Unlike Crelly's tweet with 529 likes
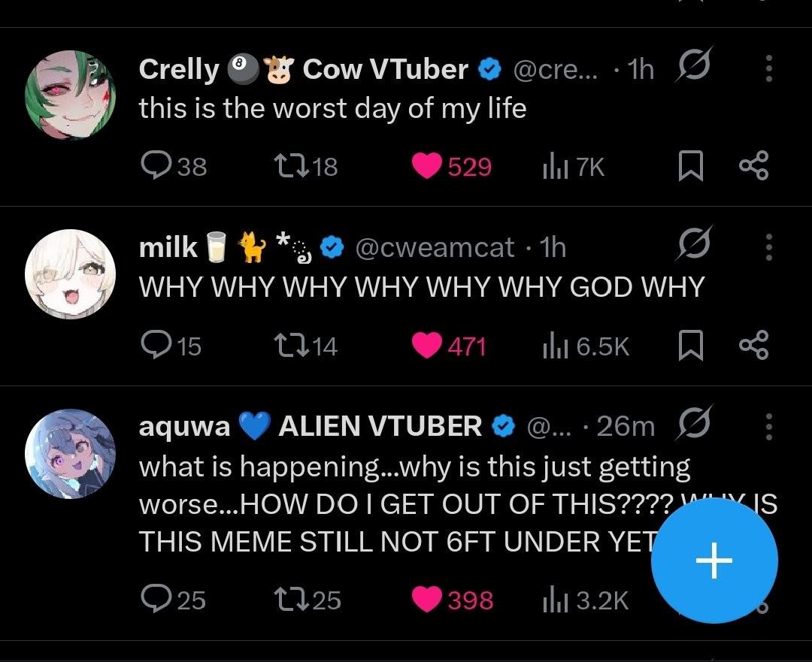The height and width of the screenshot is (662, 812). (426, 166)
